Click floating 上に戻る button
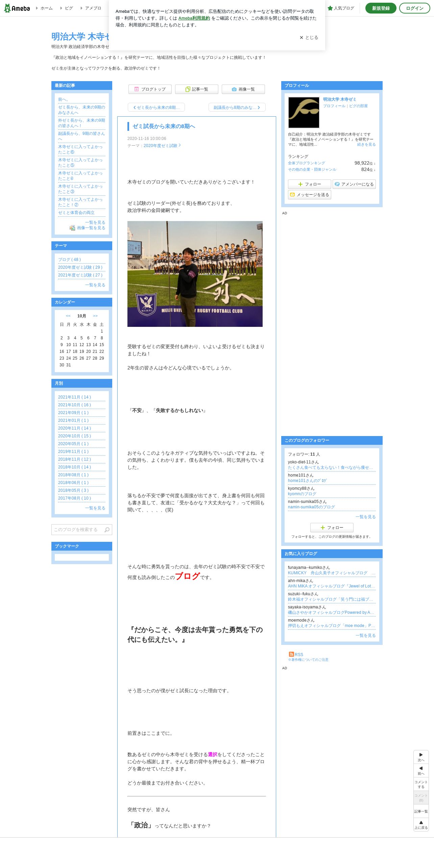 421,825
